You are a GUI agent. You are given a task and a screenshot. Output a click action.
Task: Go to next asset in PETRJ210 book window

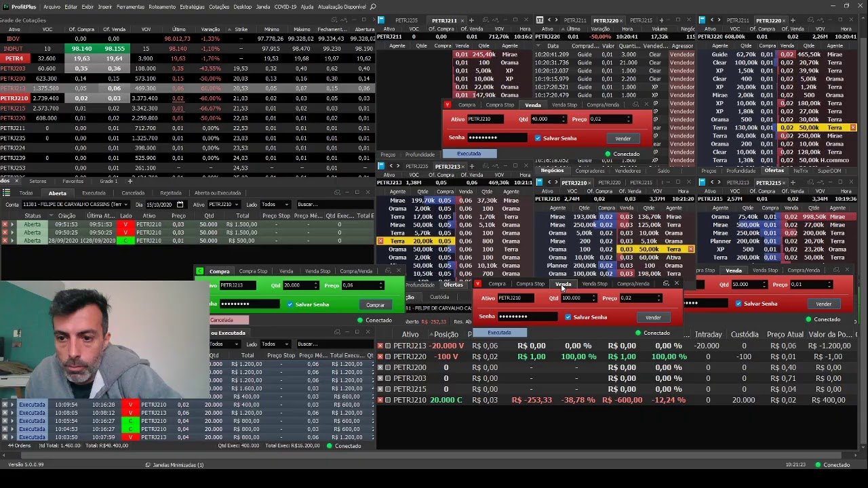tap(556, 182)
